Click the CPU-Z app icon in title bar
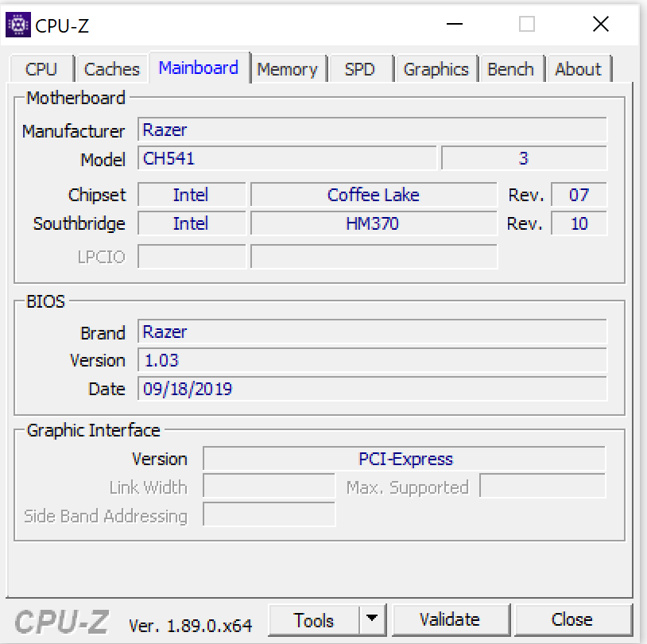This screenshot has height=644, width=647. tap(17, 25)
